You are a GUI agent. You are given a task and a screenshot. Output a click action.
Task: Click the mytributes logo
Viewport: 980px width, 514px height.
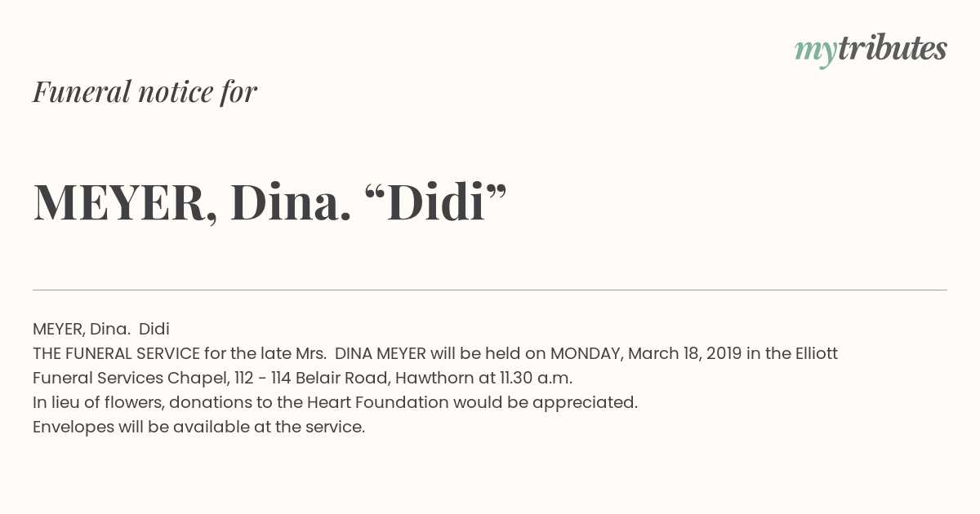(x=871, y=51)
